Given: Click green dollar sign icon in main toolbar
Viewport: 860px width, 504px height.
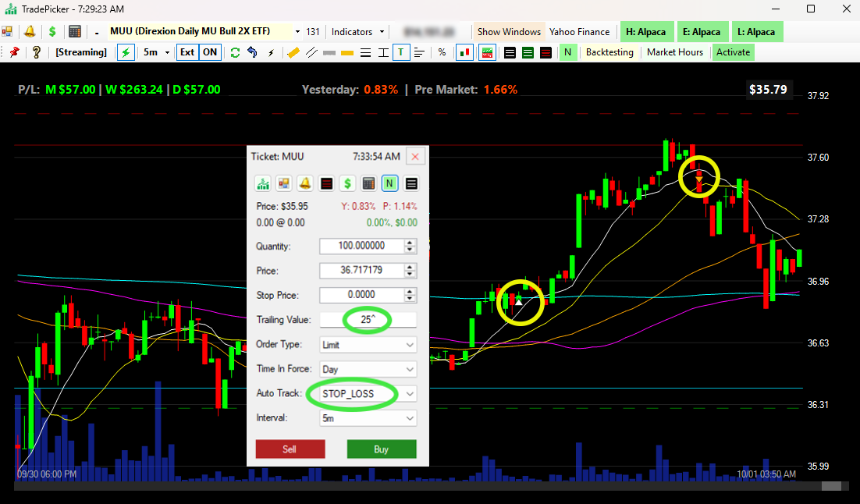Looking at the screenshot, I should click(52, 32).
